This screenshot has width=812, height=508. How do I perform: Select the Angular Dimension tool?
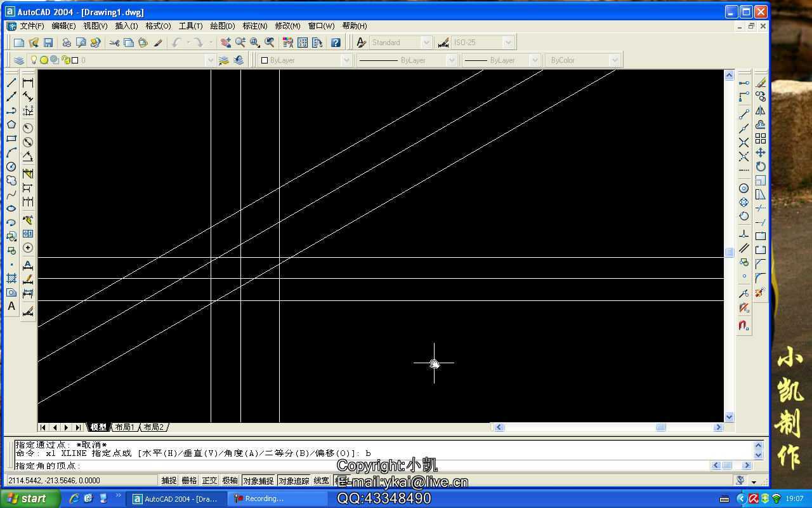click(x=28, y=156)
